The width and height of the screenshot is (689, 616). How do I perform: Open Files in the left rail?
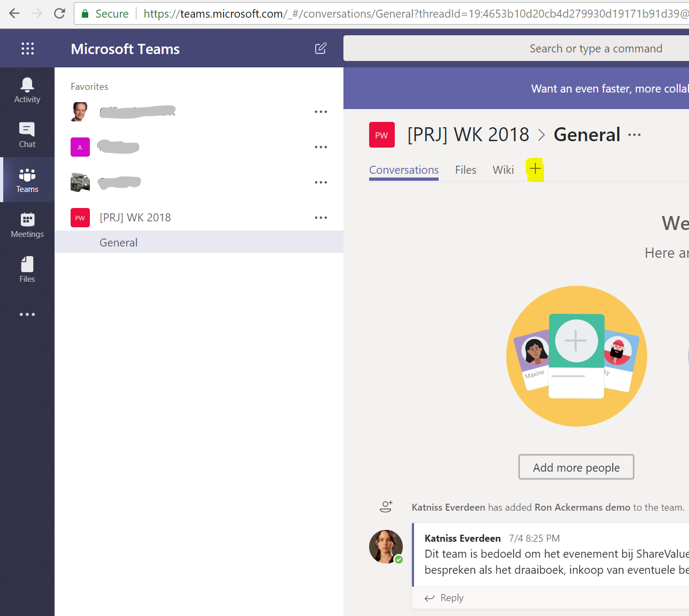[x=27, y=269]
